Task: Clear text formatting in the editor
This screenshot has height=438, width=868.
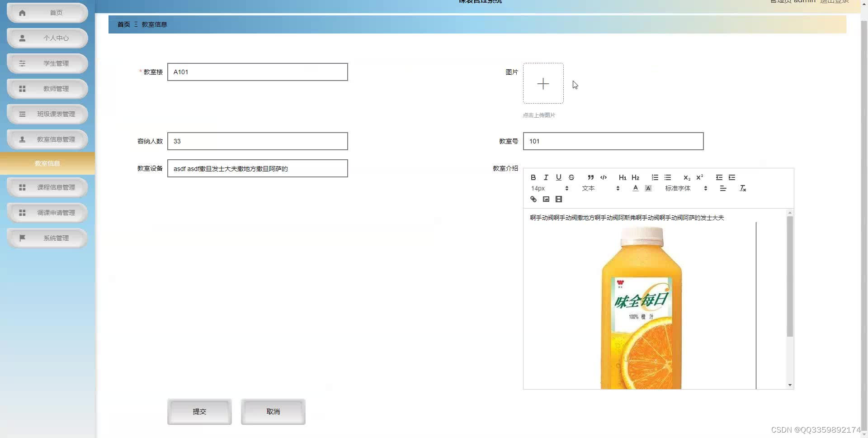Action: point(742,188)
